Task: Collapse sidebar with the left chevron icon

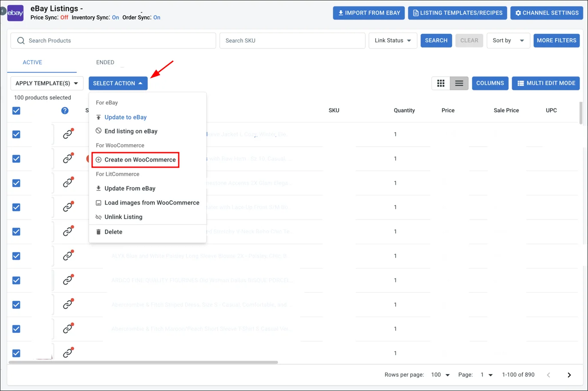Action: [x=3, y=11]
